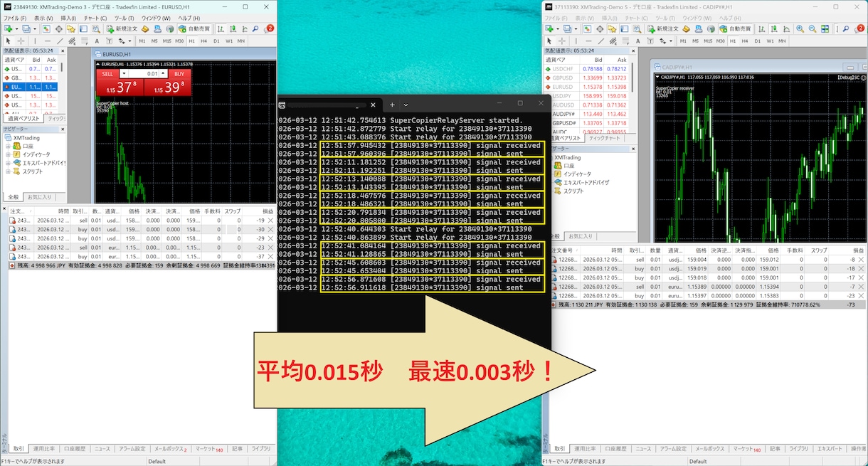Switch right terminal to MN timeframe

782,41
